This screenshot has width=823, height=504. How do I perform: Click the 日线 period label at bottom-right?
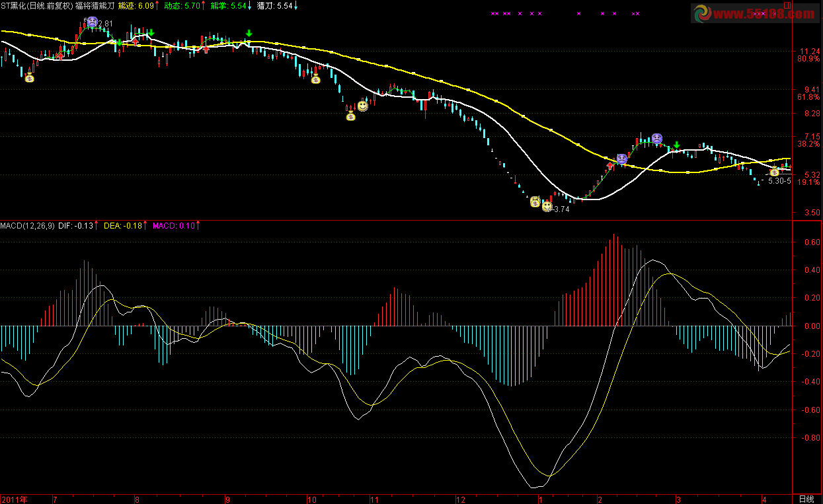tap(806, 499)
